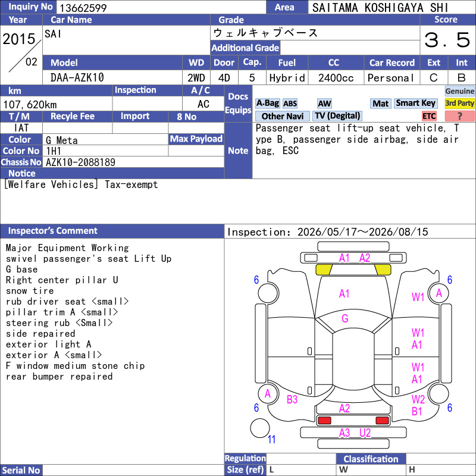Viewport: 476px width, 476px height.
Task: Click the U2 mark on rear bumper
Action: click(365, 433)
